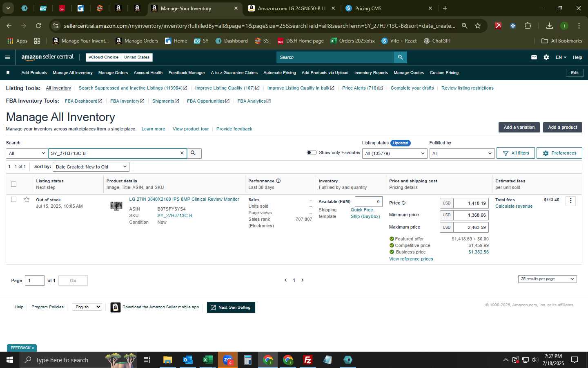Open the Sort by Date Created dropdown
This screenshot has height=368, width=588.
click(91, 167)
